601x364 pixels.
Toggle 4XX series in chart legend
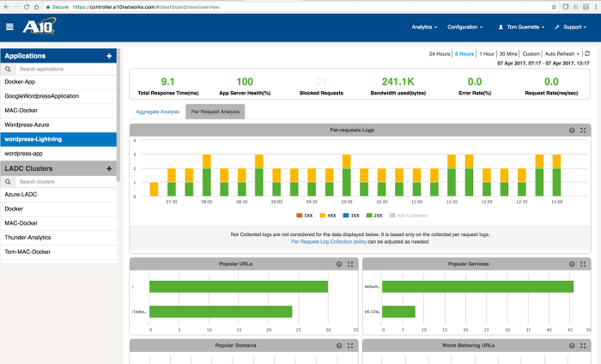(x=328, y=215)
